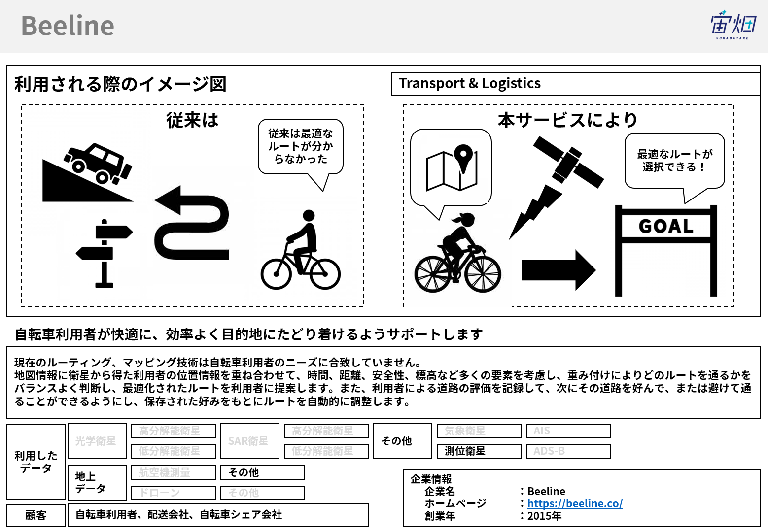768x532 pixels.
Task: Select the "Transport & Logistics" category label
Action: (470, 83)
